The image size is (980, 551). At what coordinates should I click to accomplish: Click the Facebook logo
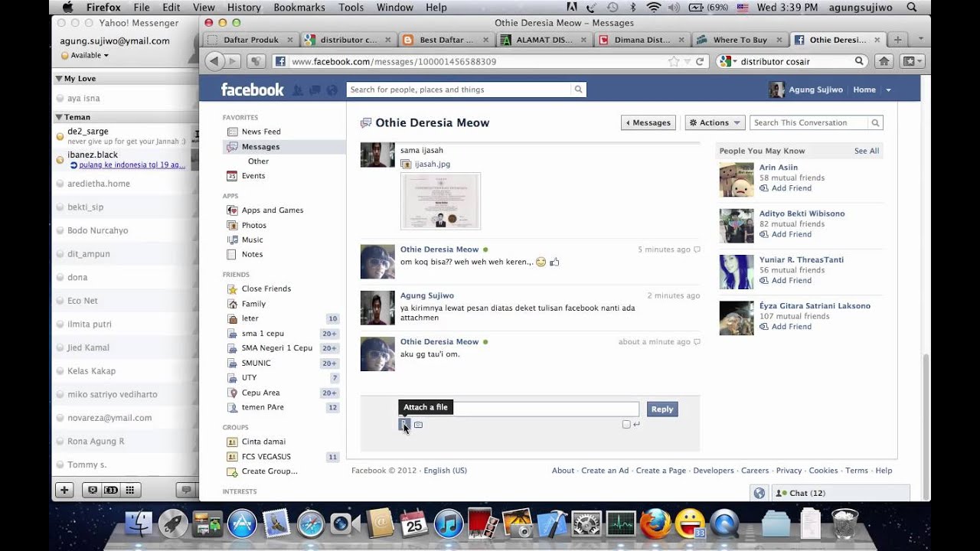pyautogui.click(x=252, y=90)
